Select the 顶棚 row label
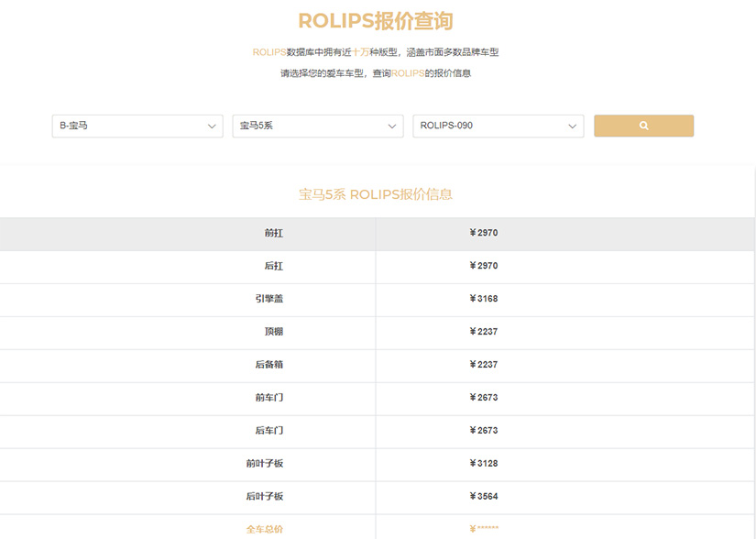 (x=273, y=331)
